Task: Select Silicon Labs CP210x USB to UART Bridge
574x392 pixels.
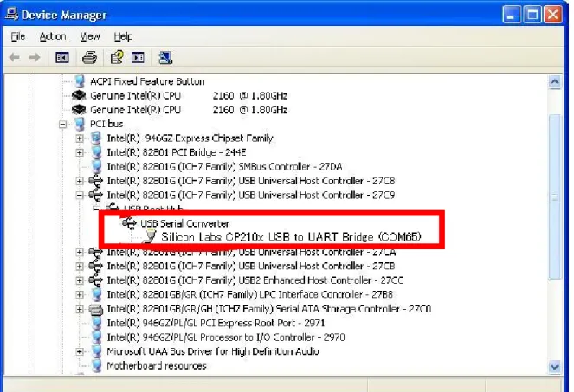Action: 292,237
